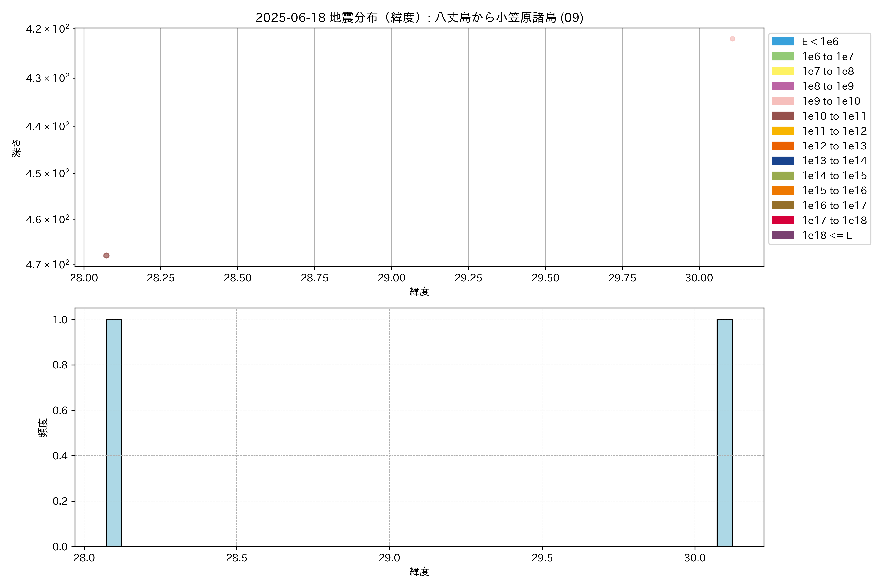Viewport: 882px width, 588px height.
Task: Click the 頻度 y-axis label on histogram
Action: [x=43, y=428]
